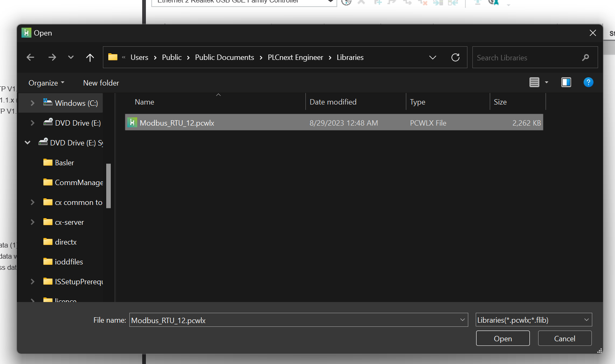
Task: Select the Basler folder
Action: point(64,162)
